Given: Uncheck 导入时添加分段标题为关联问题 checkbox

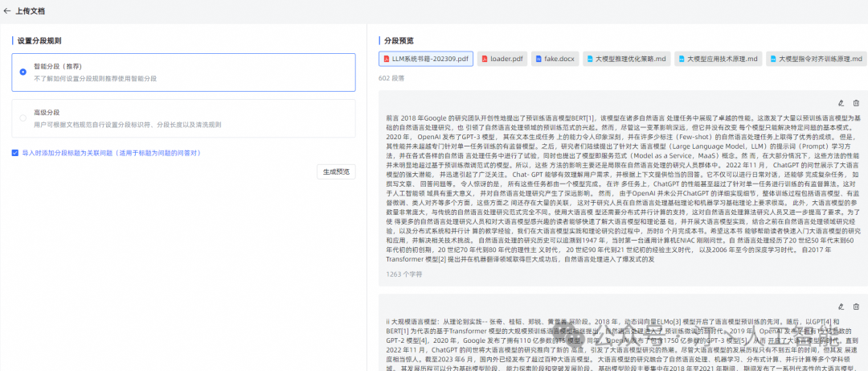Looking at the screenshot, I should (x=15, y=152).
